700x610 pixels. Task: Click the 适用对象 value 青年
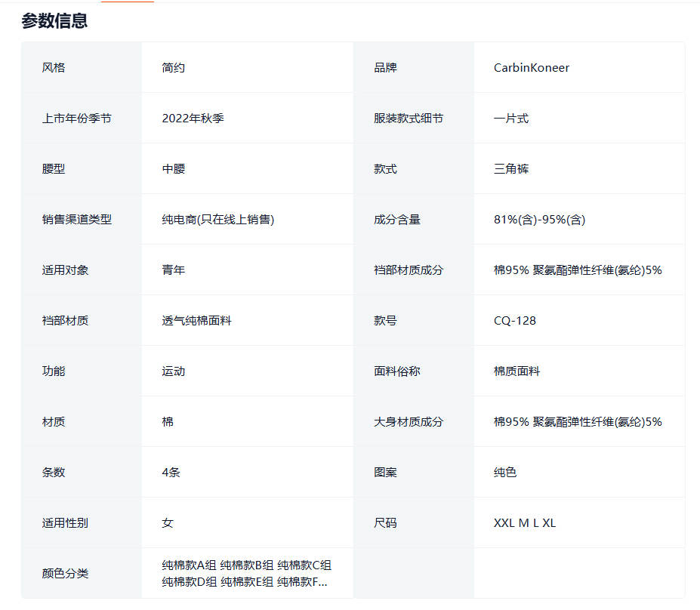click(x=173, y=270)
